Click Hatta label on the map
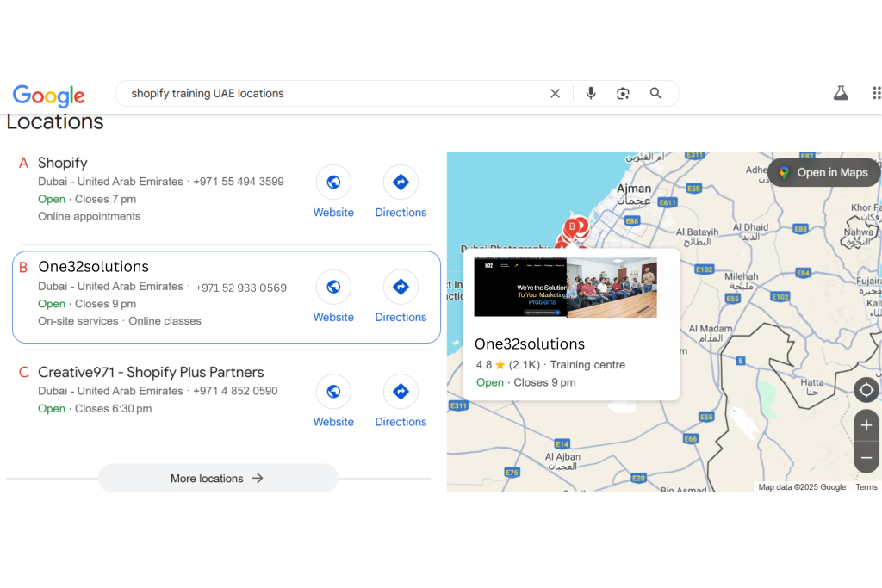Screen dimensions: 882x588 coord(811,382)
